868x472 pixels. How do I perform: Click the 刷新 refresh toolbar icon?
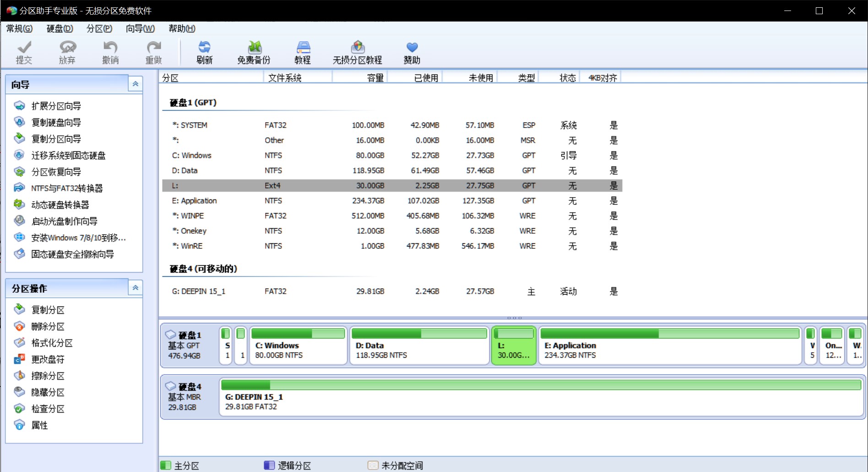[205, 53]
